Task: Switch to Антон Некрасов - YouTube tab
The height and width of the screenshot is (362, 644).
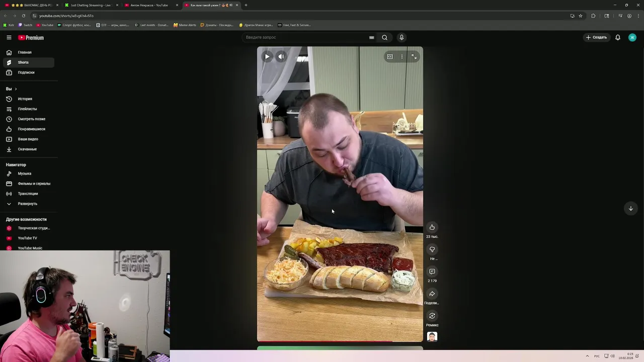Action: (150, 5)
